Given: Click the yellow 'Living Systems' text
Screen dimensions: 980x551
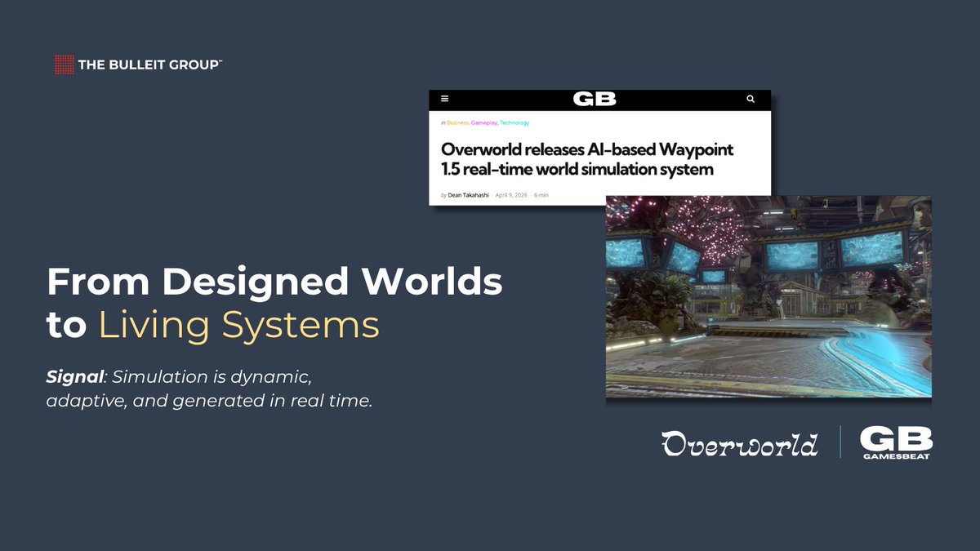Looking at the screenshot, I should 239,325.
